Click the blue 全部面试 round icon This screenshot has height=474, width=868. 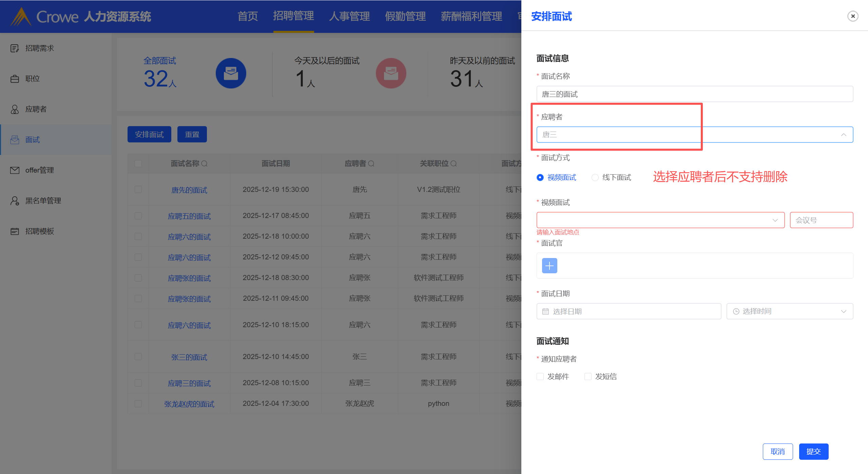(231, 73)
